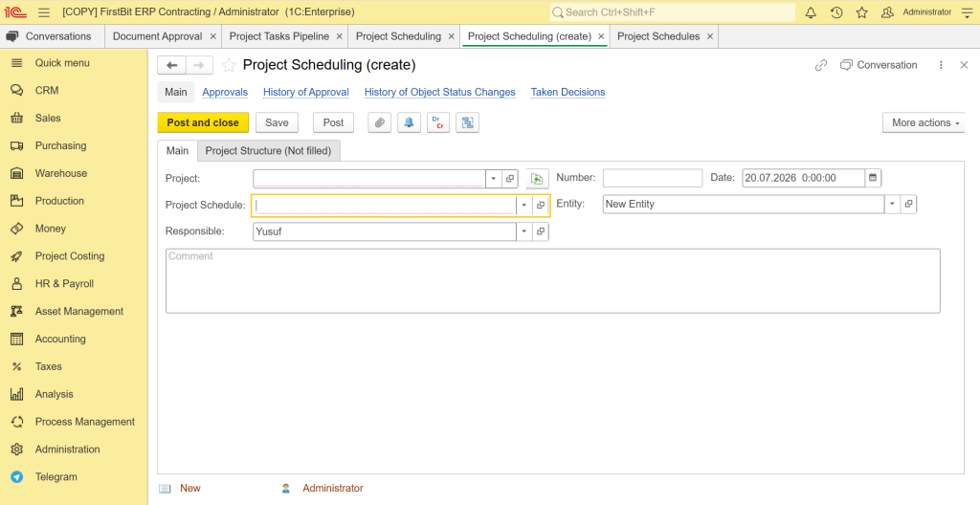Screen dimensions: 980x505
Task: Add this form to favorites with the star
Action: 229,65
